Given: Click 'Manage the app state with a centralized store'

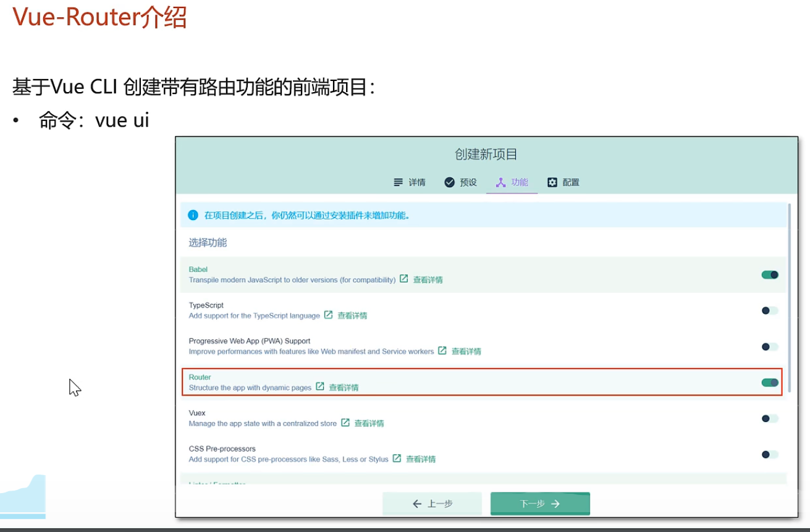Looking at the screenshot, I should tap(263, 423).
